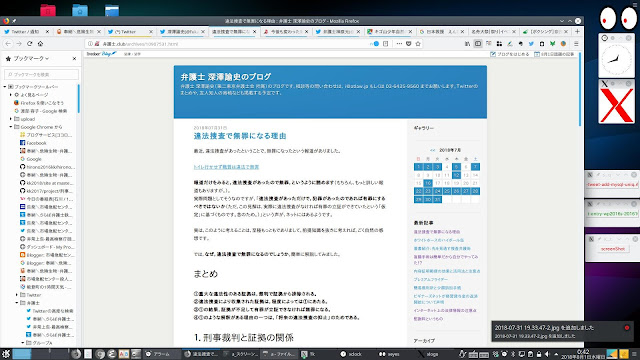Open the Firefox home page
The image size is (640, 360).
[x=40, y=44]
